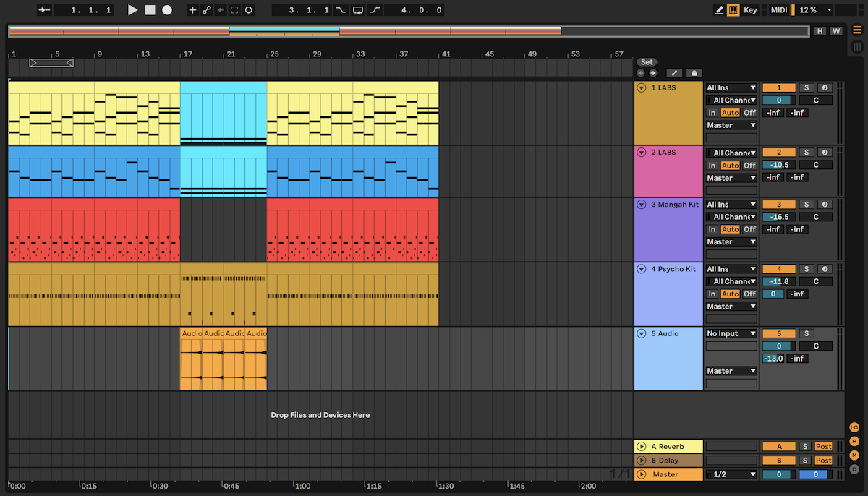The width and height of the screenshot is (868, 496).
Task: Open Key Map Mode
Action: (x=750, y=10)
